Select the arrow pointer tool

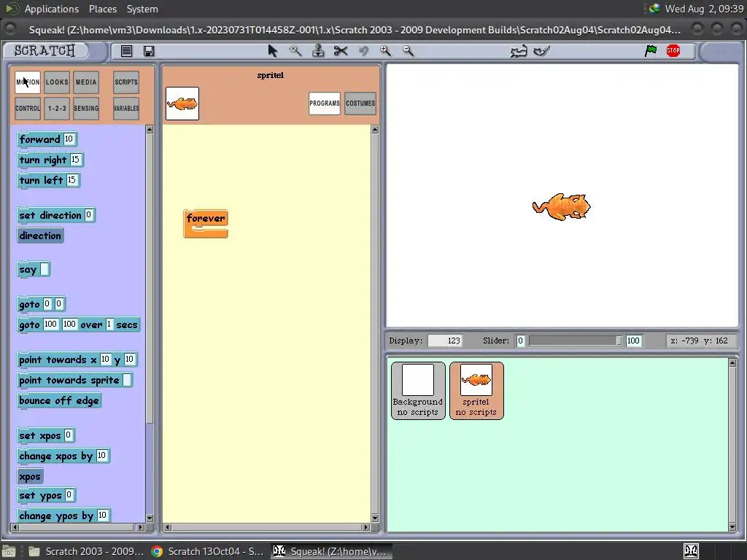point(273,50)
